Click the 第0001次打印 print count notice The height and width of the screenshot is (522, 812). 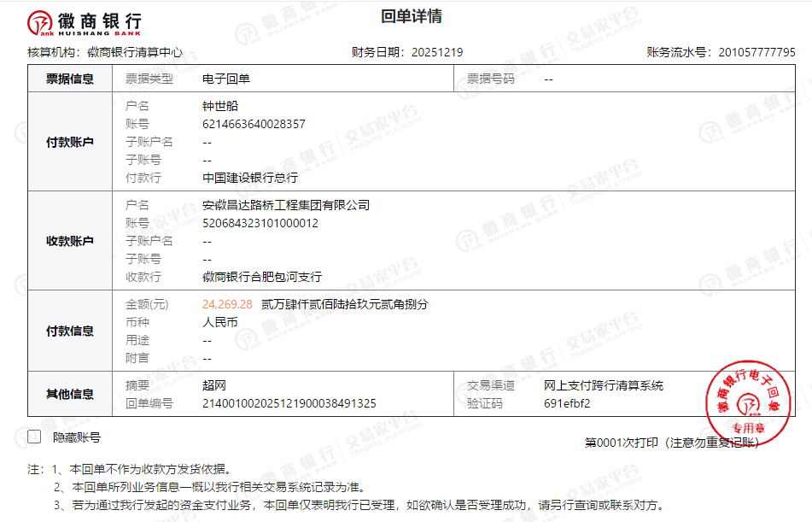click(621, 443)
